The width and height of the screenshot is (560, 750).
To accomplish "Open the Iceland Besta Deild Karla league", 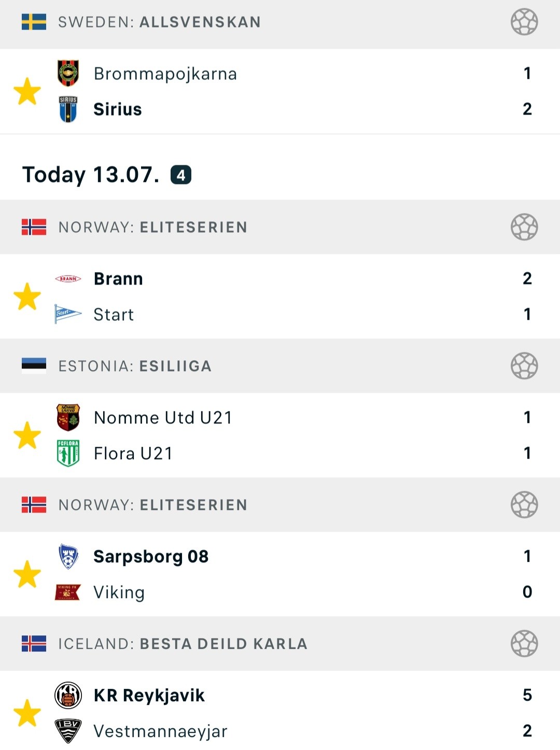I will point(280,644).
